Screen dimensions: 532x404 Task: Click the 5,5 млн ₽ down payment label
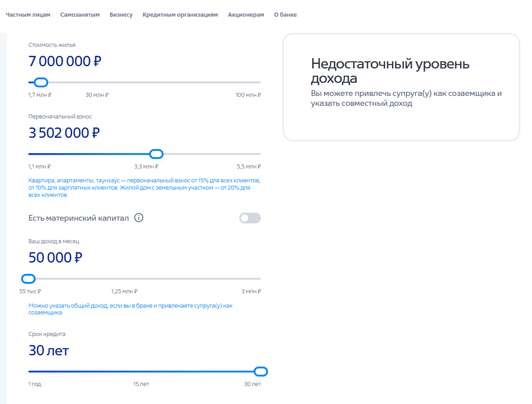(249, 167)
